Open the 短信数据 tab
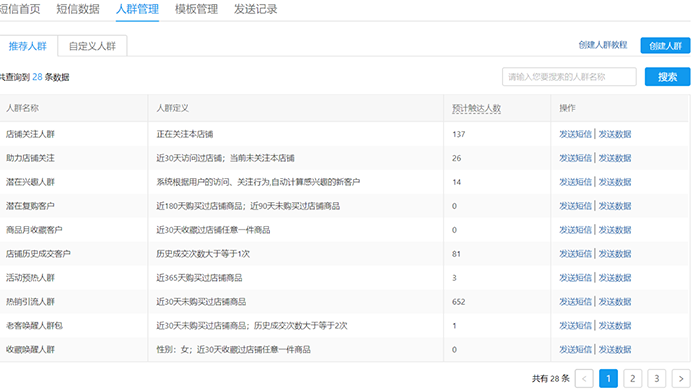The height and width of the screenshot is (392, 700). click(x=78, y=9)
